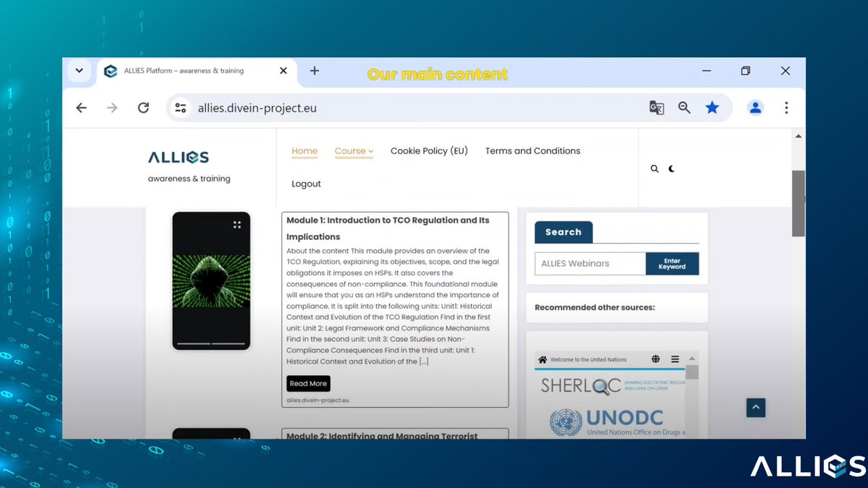
Task: Open the site header search icon
Action: point(655,168)
